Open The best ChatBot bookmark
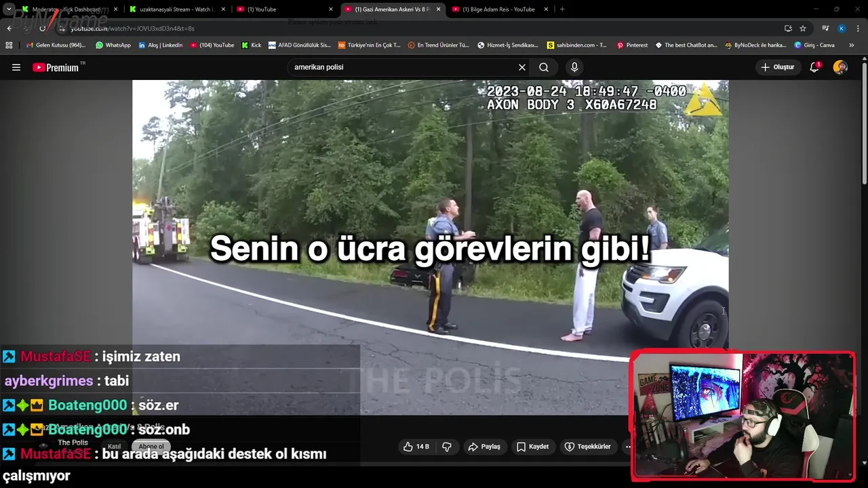868x488 pixels. [686, 45]
